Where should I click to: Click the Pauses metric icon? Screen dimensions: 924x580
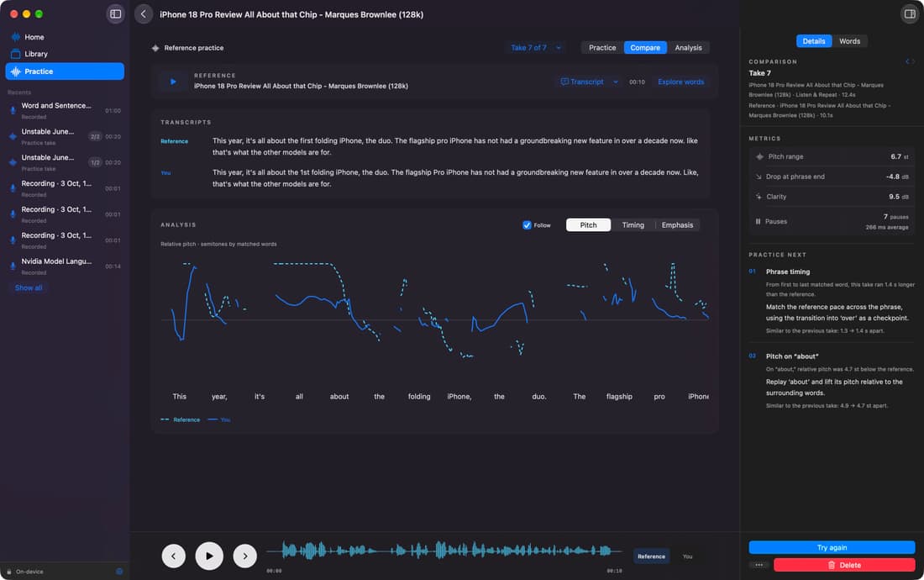(758, 222)
